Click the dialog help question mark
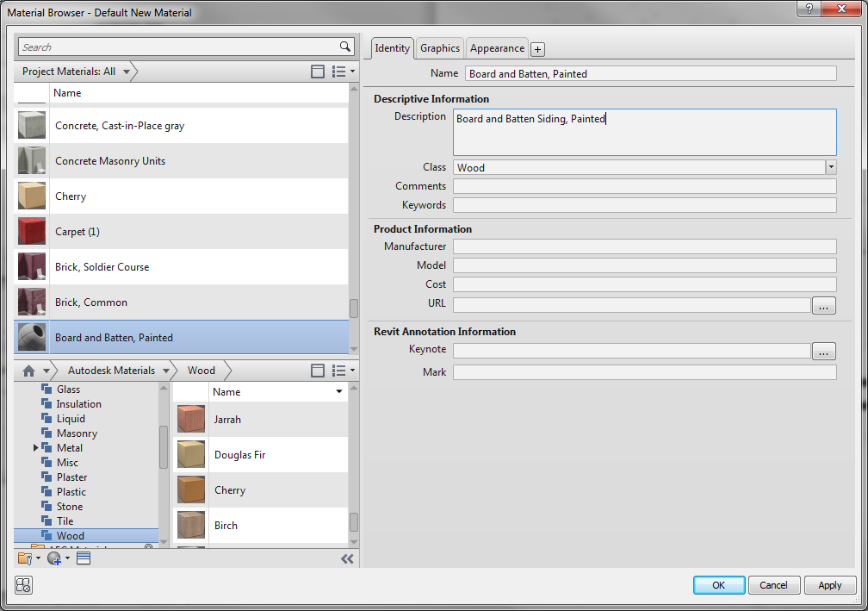 tap(809, 9)
